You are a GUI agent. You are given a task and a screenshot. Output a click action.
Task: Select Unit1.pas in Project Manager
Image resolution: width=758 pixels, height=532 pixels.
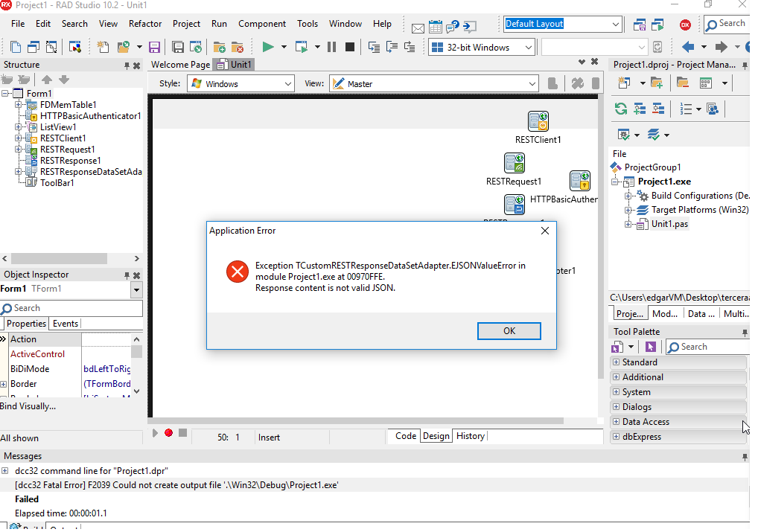point(669,224)
